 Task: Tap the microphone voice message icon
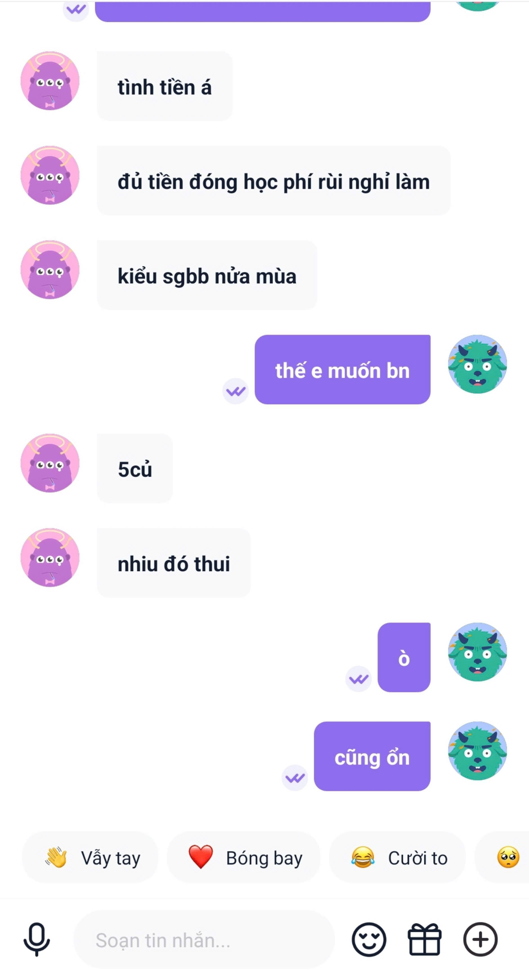point(37,939)
